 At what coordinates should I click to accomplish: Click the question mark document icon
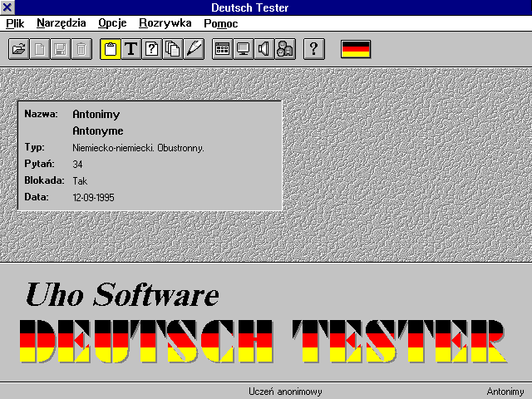(x=151, y=49)
